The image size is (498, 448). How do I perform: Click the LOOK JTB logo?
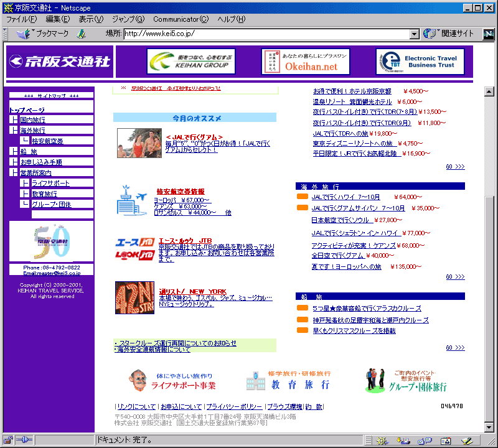tap(134, 255)
